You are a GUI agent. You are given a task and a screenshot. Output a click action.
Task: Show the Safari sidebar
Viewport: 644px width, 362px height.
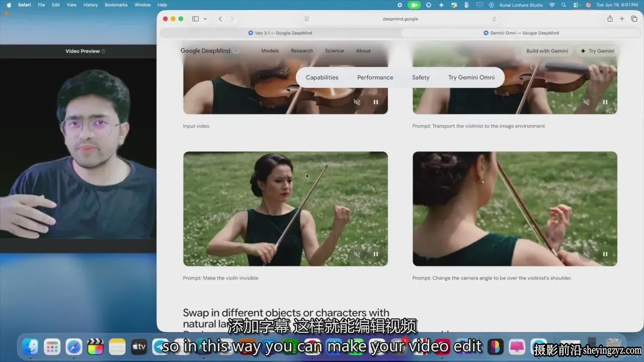point(195,19)
